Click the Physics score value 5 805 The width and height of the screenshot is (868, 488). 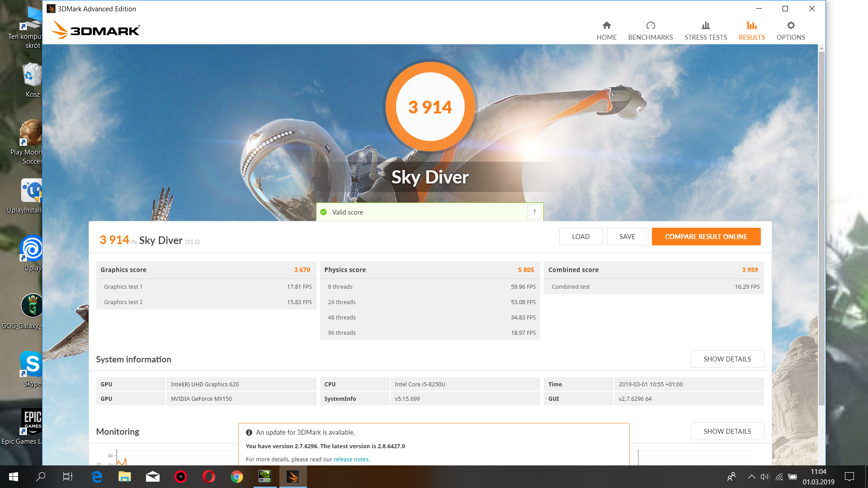point(526,270)
